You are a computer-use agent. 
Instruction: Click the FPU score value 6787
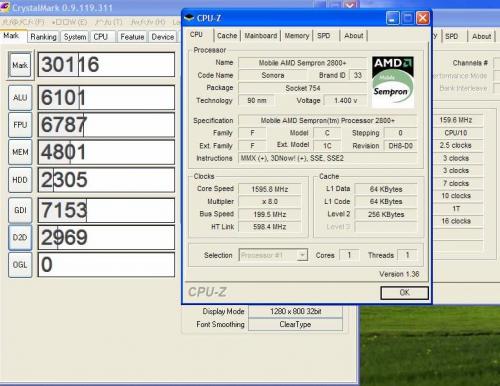106,125
